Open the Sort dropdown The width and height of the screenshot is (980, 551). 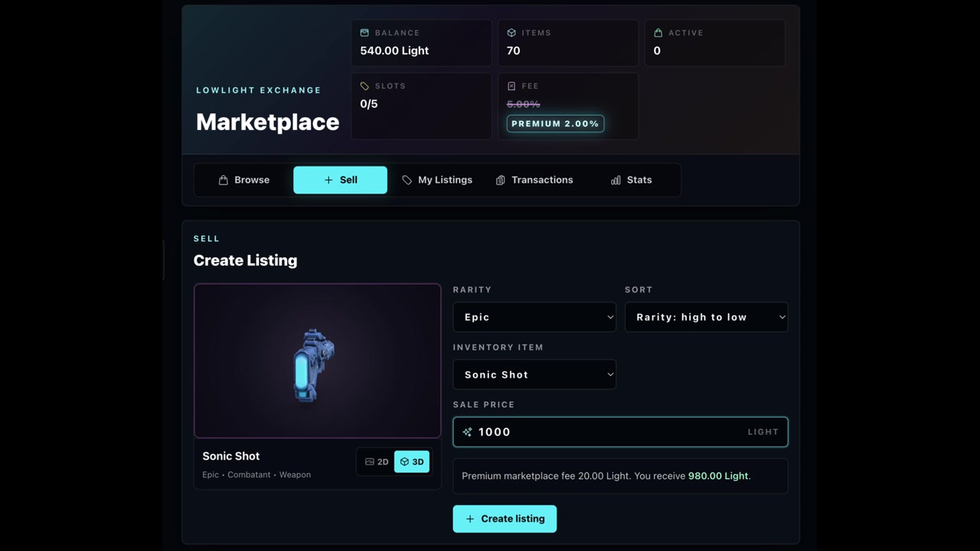(x=707, y=317)
